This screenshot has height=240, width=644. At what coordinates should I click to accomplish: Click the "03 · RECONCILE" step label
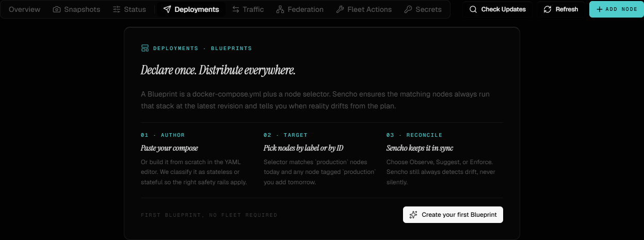coord(414,135)
